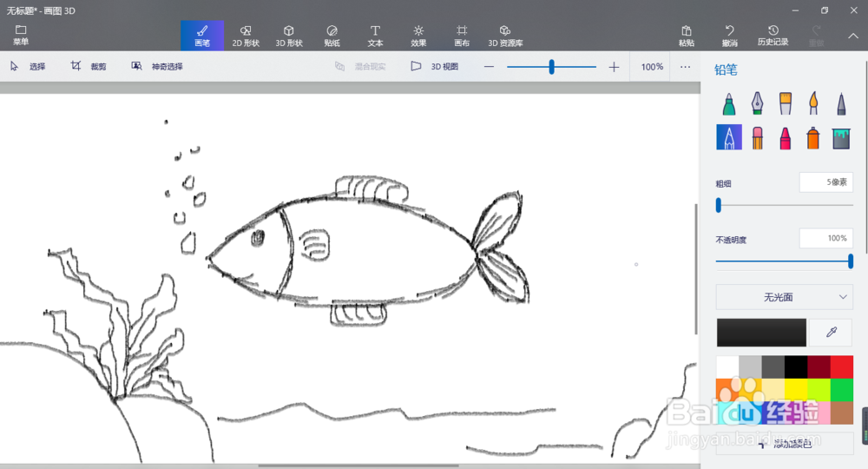Select the orange spray can tool
The image size is (868, 469).
point(813,137)
